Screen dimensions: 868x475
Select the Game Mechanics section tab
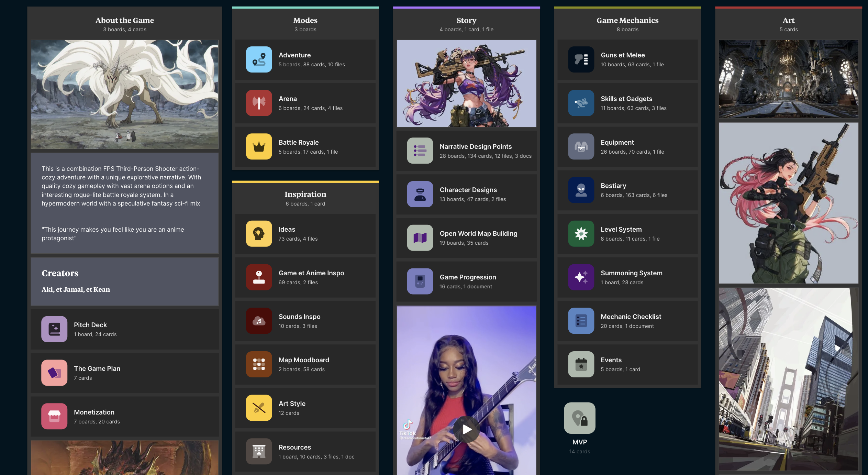click(x=628, y=20)
